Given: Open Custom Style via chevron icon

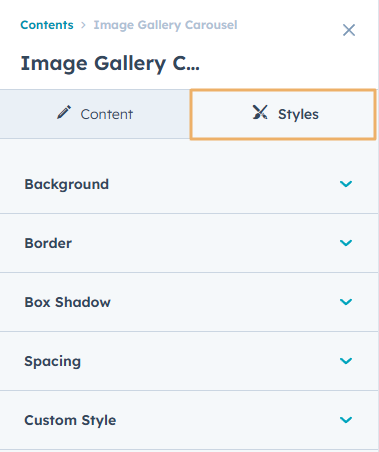Looking at the screenshot, I should tap(346, 420).
